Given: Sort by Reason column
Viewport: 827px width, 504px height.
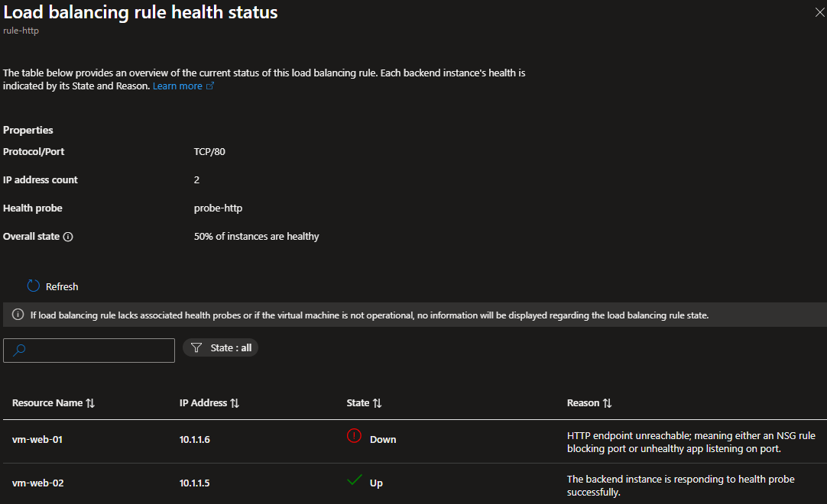Looking at the screenshot, I should [589, 402].
